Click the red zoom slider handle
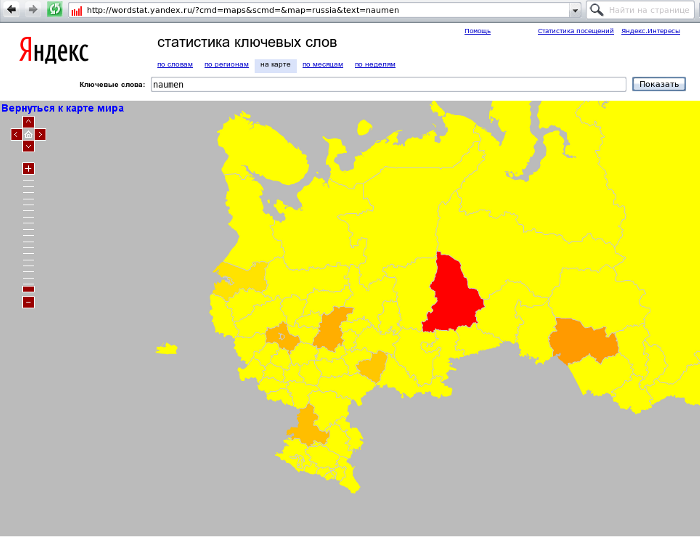This screenshot has height=538, width=700. pyautogui.click(x=28, y=289)
